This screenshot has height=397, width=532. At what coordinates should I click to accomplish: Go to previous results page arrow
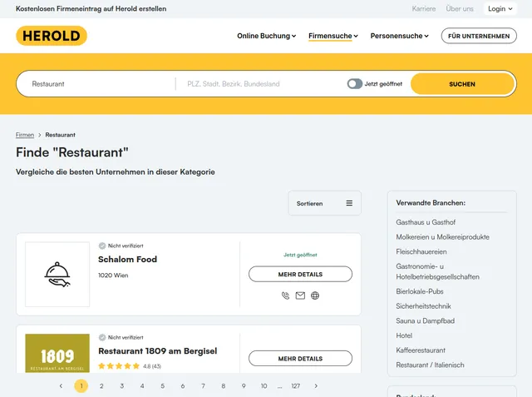pyautogui.click(x=61, y=386)
